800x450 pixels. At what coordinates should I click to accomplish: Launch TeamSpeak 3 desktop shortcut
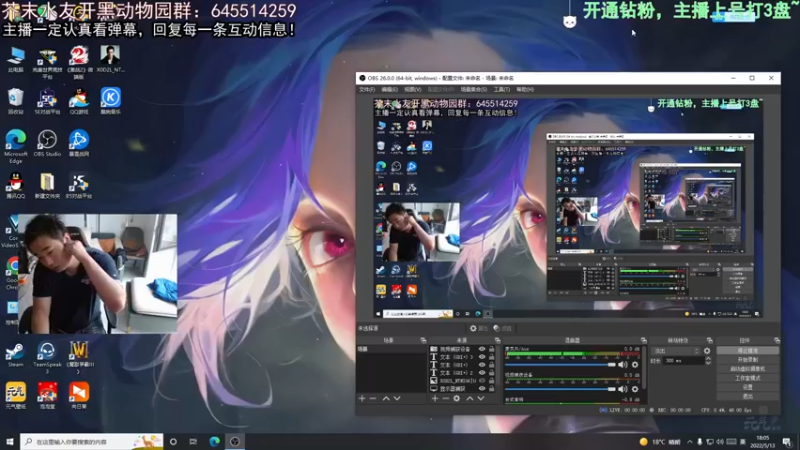click(x=47, y=357)
